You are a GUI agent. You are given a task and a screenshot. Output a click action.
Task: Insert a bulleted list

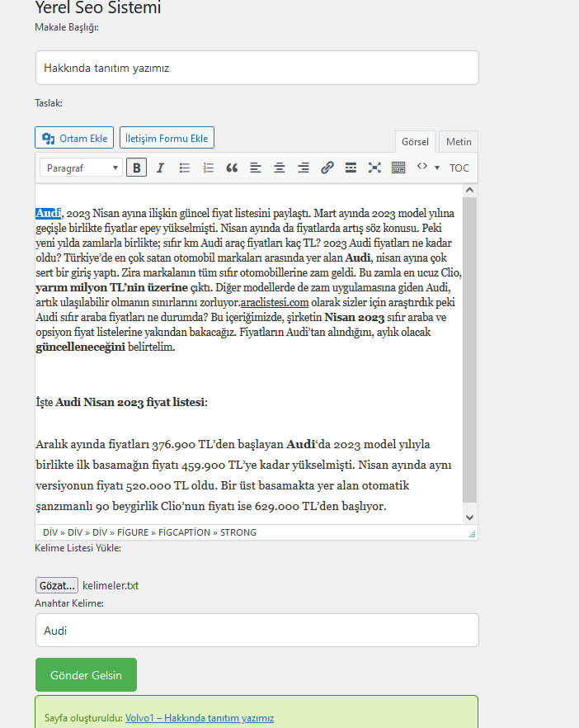(185, 168)
